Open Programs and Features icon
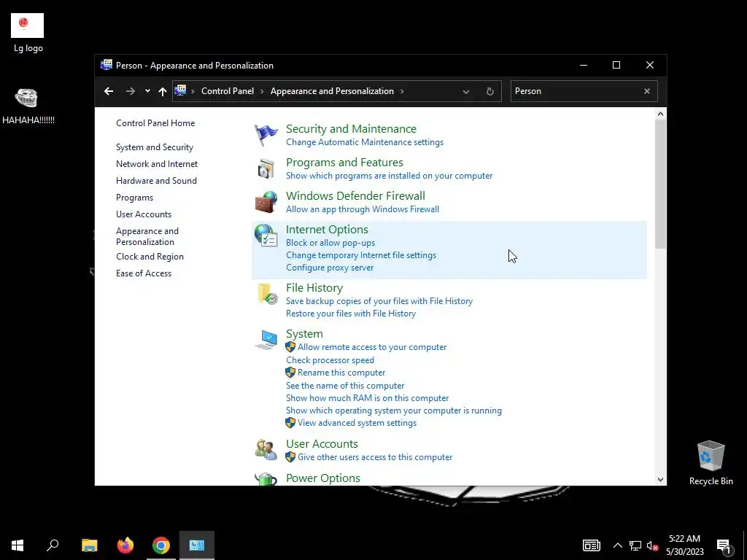The width and height of the screenshot is (747, 560). [266, 168]
